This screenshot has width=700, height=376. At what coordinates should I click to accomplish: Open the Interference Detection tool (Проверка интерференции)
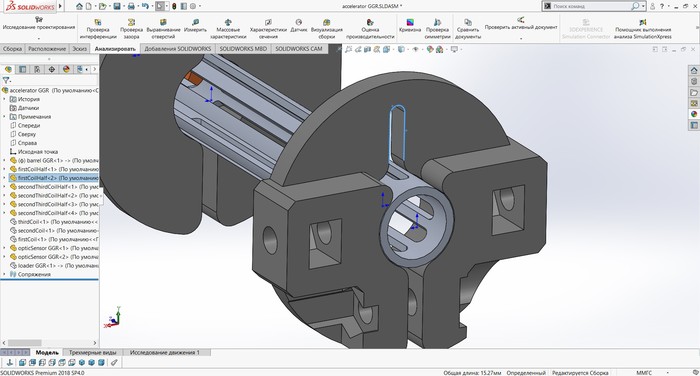pyautogui.click(x=98, y=29)
